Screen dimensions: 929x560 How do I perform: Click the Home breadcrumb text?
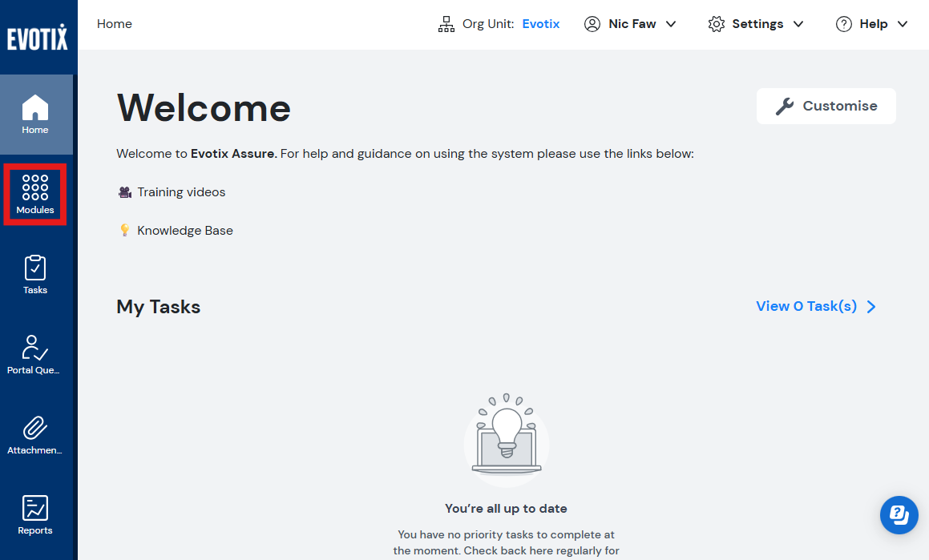(x=115, y=24)
